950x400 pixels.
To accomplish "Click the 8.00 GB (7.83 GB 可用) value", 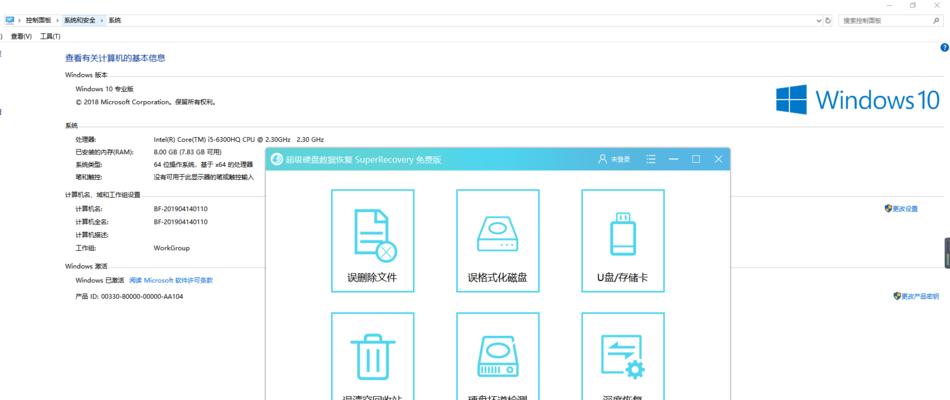I will click(188, 152).
